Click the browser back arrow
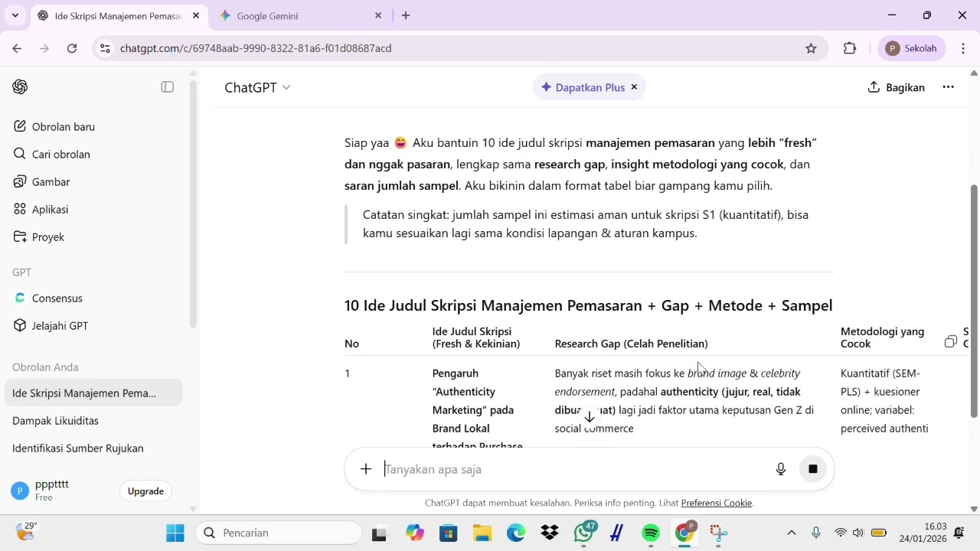This screenshot has width=980, height=551. [x=17, y=48]
